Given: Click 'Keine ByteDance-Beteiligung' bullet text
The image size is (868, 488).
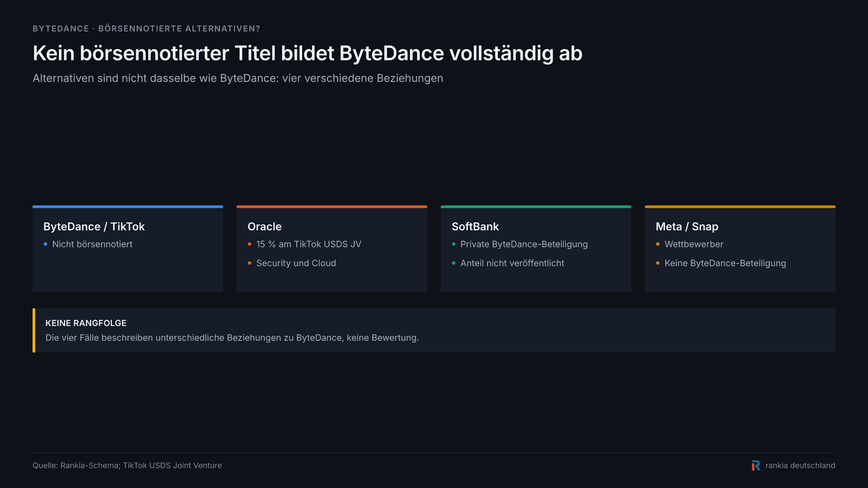Looking at the screenshot, I should click(725, 263).
